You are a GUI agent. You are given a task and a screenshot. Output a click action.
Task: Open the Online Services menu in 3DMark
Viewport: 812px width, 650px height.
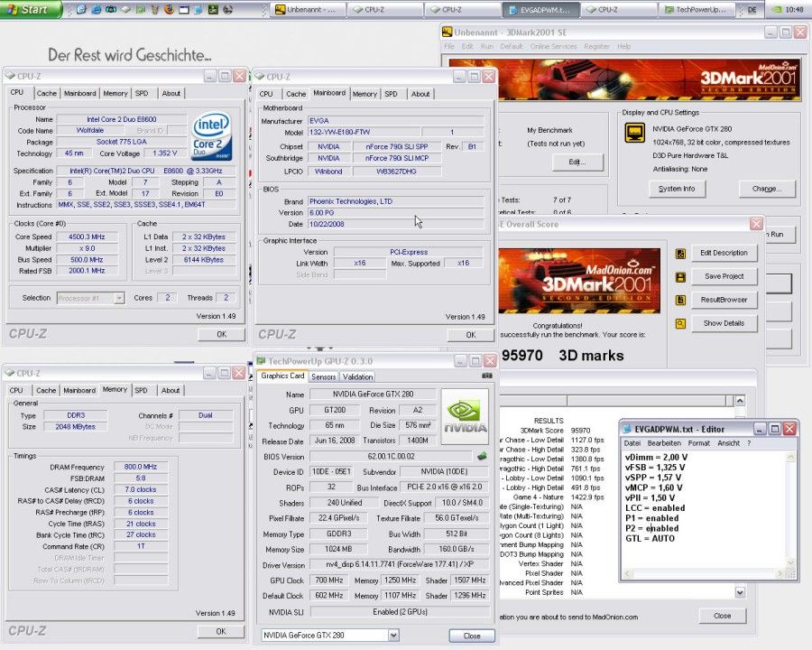coord(553,46)
